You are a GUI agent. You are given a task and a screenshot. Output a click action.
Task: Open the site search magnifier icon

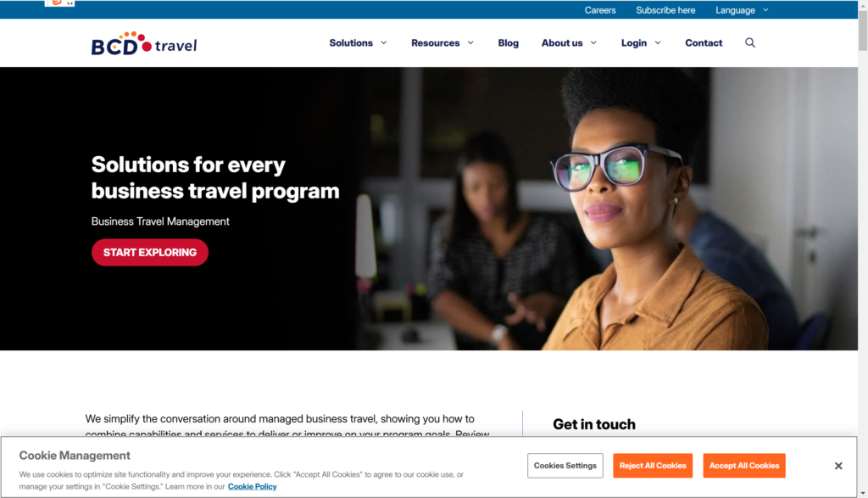click(x=749, y=42)
